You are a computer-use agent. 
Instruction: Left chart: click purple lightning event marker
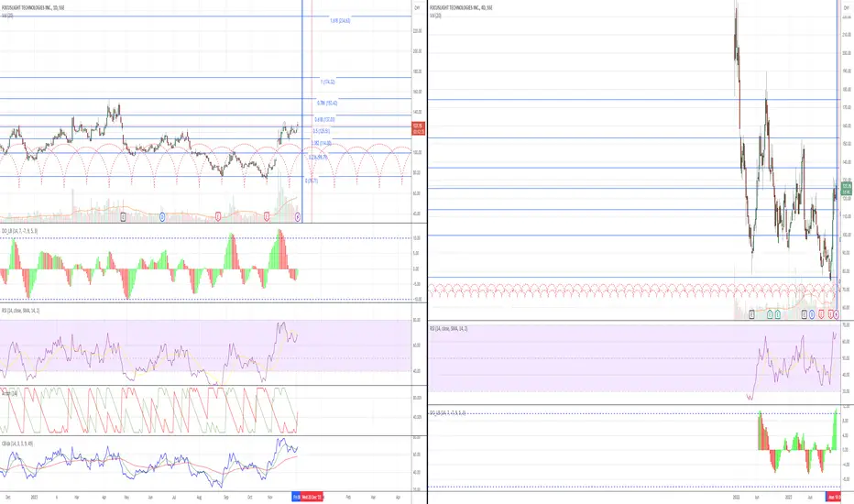(298, 217)
